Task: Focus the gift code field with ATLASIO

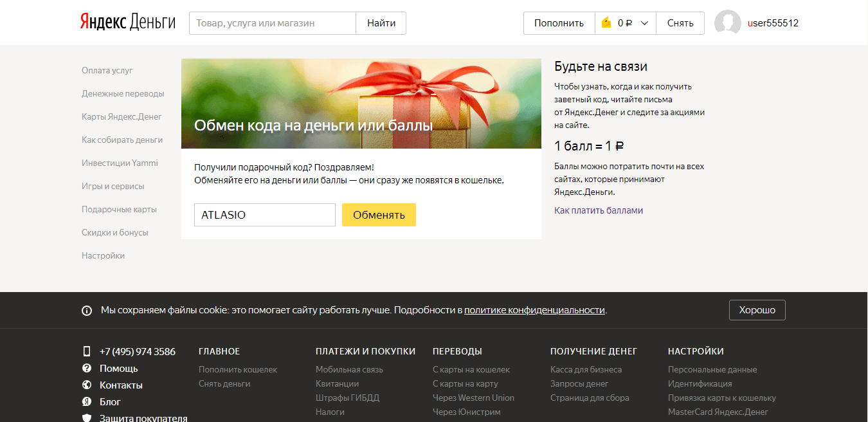Action: [x=264, y=215]
